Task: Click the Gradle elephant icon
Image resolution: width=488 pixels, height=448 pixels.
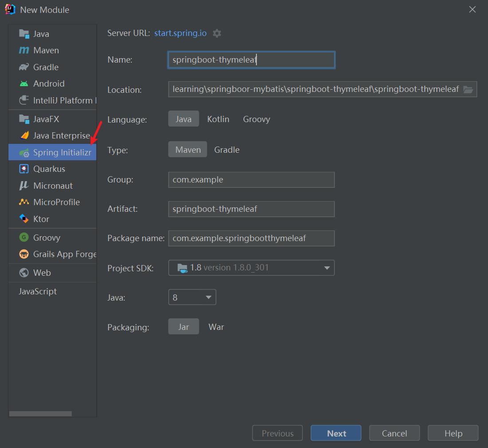Action: (24, 67)
